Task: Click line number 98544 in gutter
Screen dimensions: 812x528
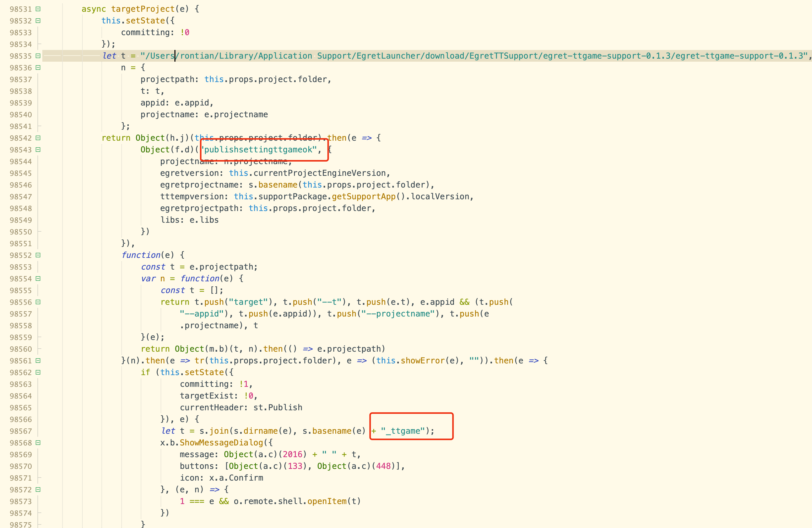Action: coord(20,161)
